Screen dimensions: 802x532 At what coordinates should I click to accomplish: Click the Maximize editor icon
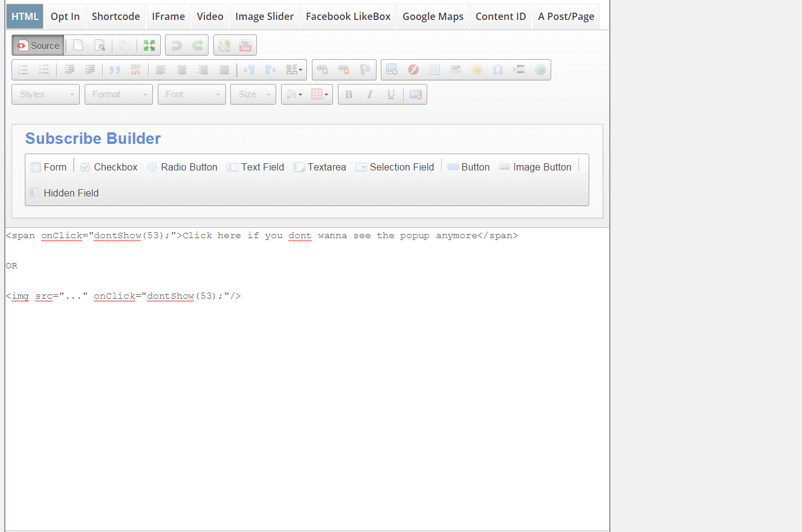149,45
